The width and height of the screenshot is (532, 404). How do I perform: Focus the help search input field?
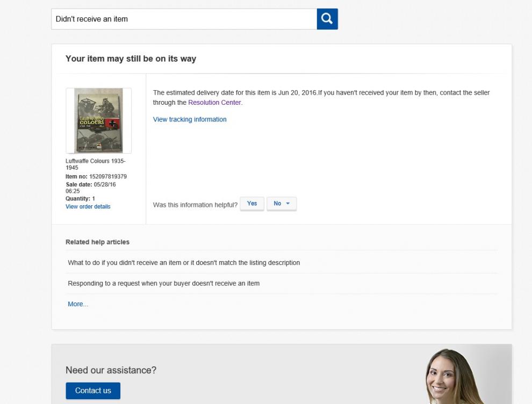tap(184, 19)
